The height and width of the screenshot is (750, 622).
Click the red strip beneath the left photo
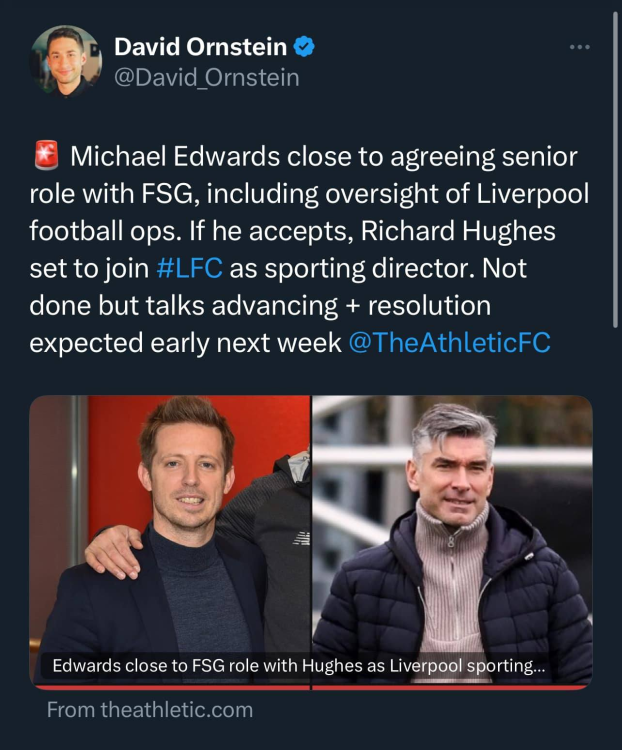click(170, 687)
